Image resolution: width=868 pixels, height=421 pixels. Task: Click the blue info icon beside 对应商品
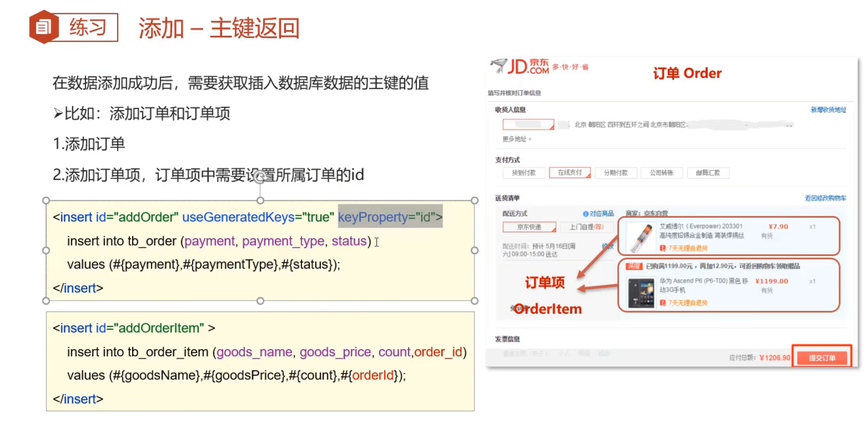[586, 214]
